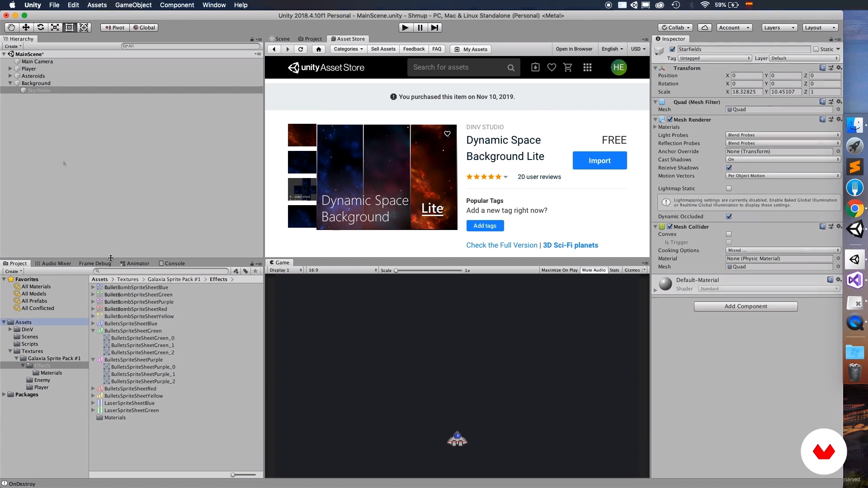Select the Move tool in toolbar
Screen dimensions: 868x488
click(26, 28)
